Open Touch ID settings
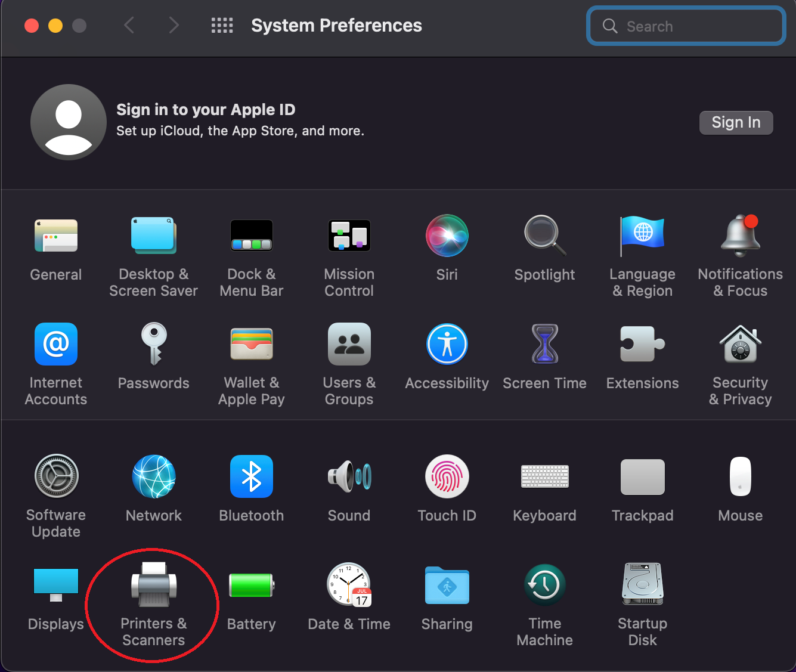The image size is (796, 672). pyautogui.click(x=447, y=476)
